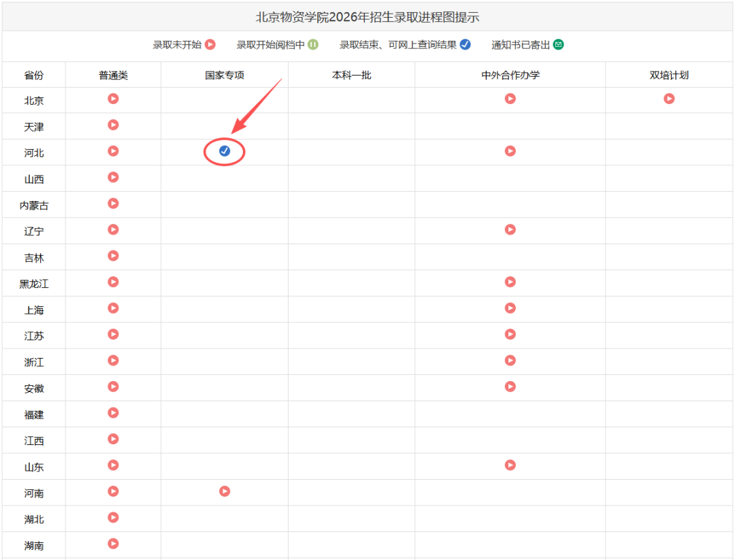The height and width of the screenshot is (560, 735).
Task: Click the 普通类 status icon for 内蒙古
Action: 113,203
